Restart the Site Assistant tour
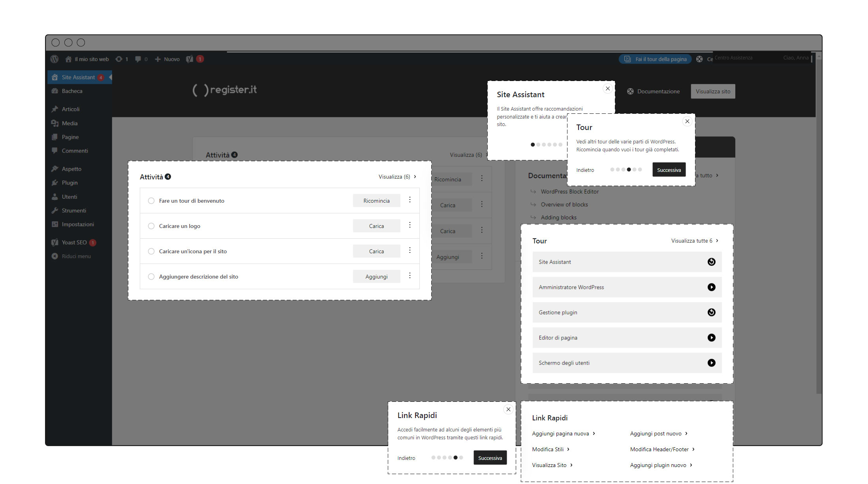Image resolution: width=868 pixels, height=484 pixels. click(x=711, y=262)
